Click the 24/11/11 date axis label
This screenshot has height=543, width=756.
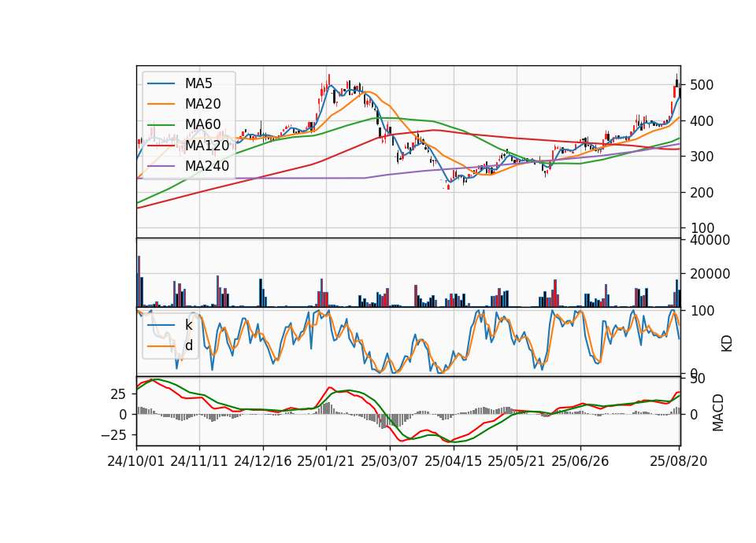coord(199,461)
